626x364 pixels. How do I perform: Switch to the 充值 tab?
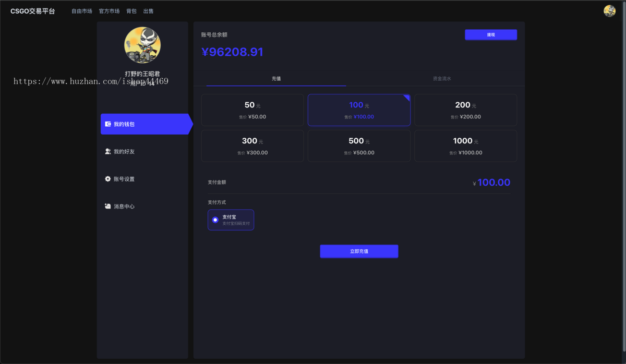point(276,79)
